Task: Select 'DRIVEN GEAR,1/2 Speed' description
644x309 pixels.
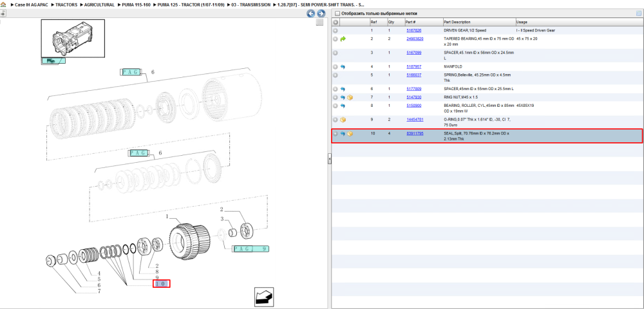Action: click(465, 30)
